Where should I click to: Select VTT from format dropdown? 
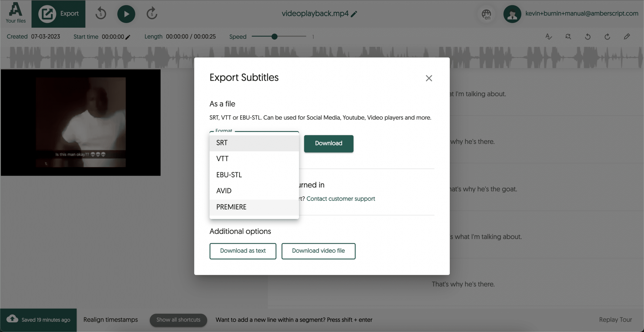[x=222, y=158]
